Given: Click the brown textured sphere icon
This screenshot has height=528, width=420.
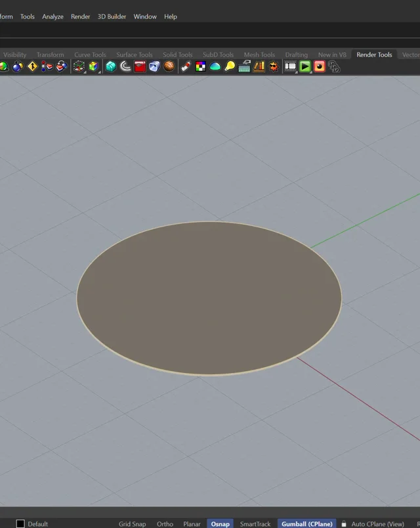Looking at the screenshot, I should pos(169,66).
